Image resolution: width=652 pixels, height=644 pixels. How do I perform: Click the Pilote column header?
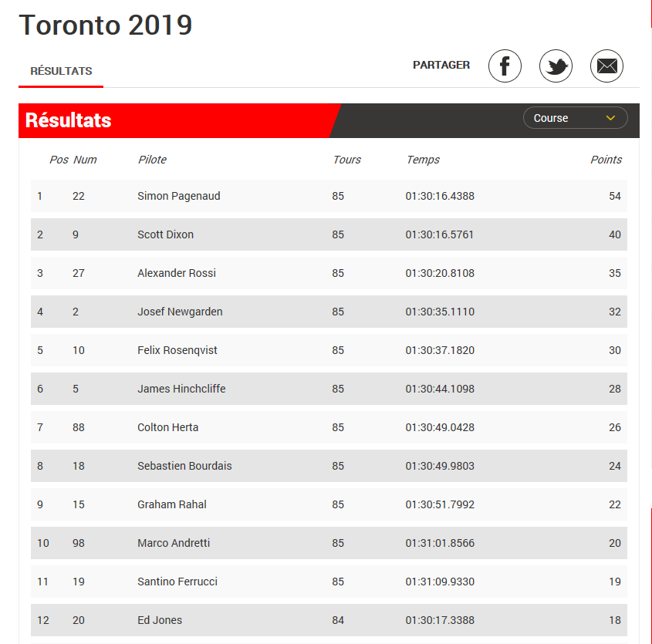(x=152, y=160)
